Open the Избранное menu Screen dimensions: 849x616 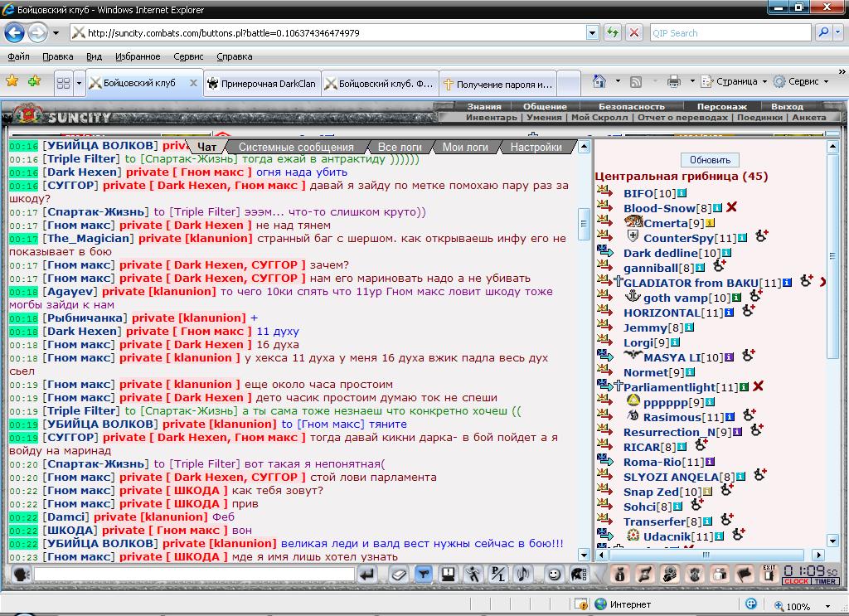(138, 56)
